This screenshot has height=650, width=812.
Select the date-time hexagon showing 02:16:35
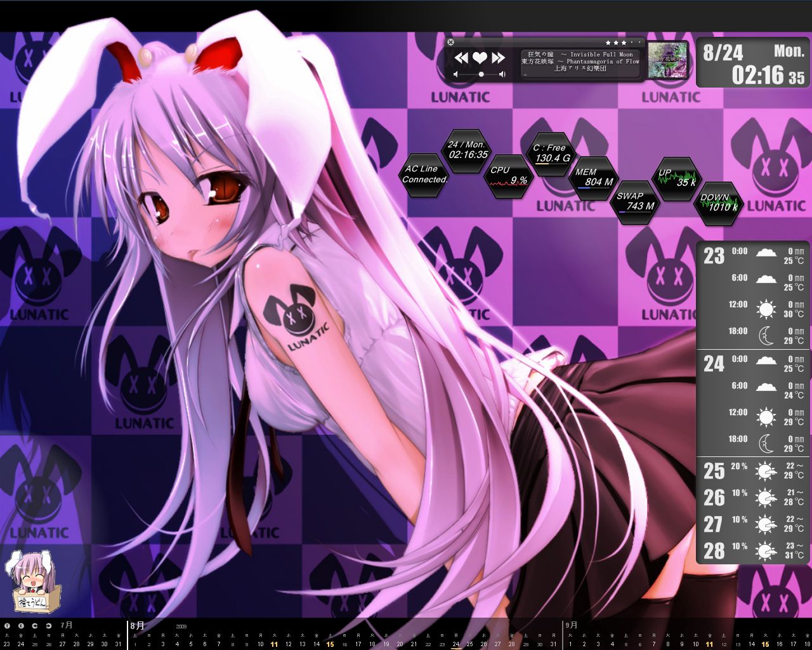pyautogui.click(x=467, y=150)
